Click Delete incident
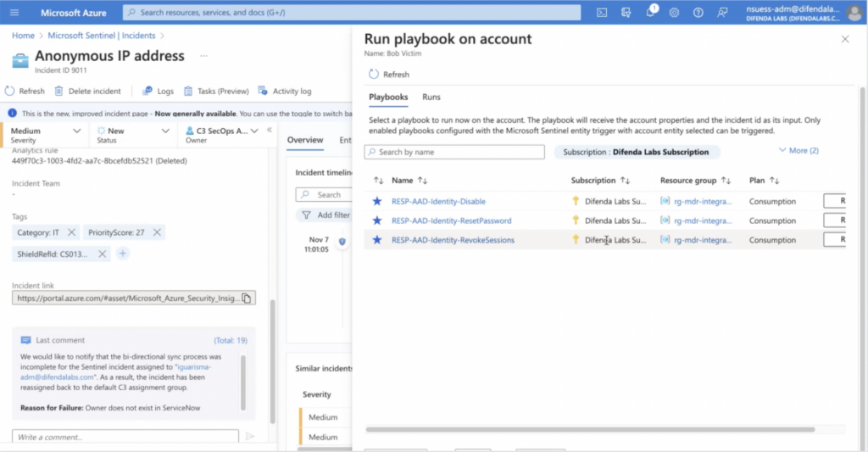 tap(87, 91)
